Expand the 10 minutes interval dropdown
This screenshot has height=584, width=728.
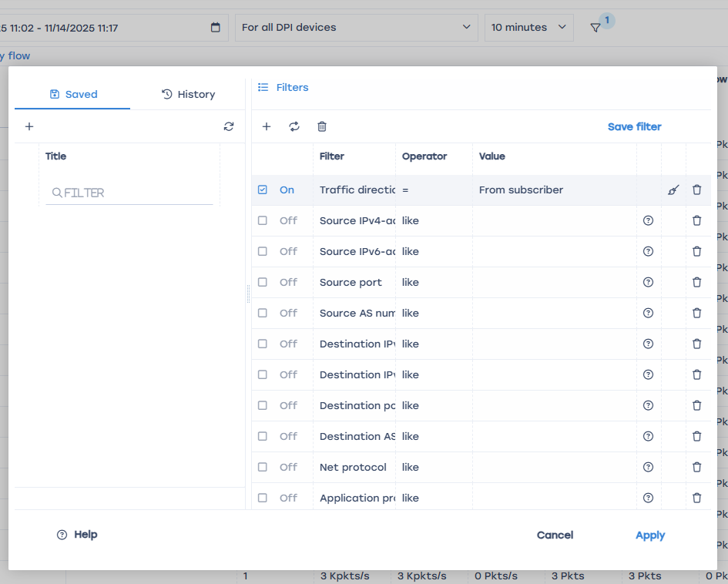pos(528,28)
